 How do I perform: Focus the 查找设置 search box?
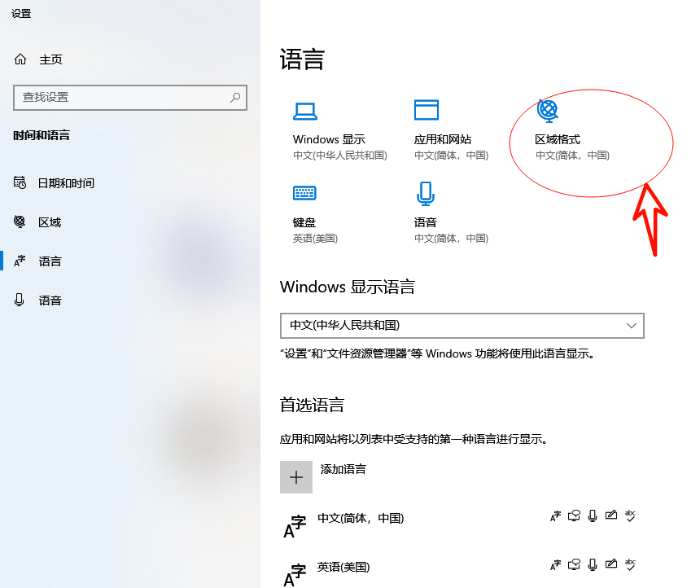(130, 98)
